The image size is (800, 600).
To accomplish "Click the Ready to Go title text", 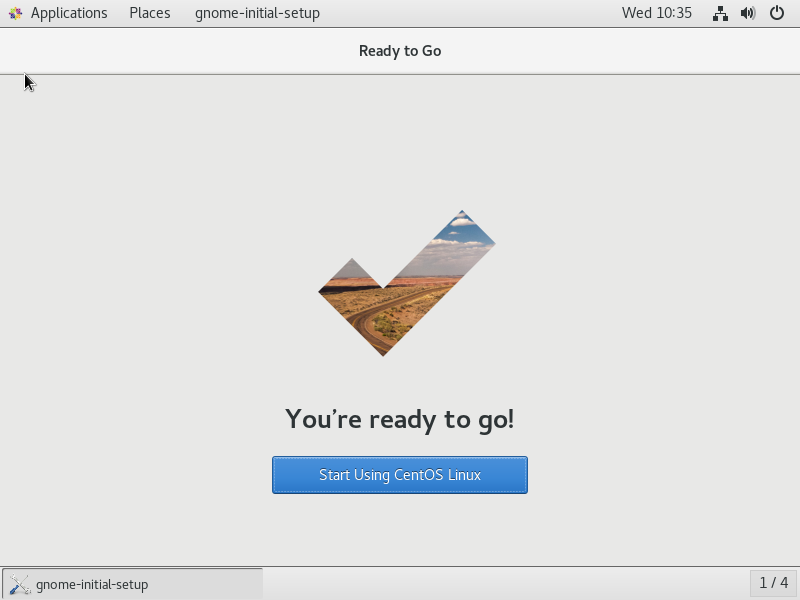I will pos(400,51).
